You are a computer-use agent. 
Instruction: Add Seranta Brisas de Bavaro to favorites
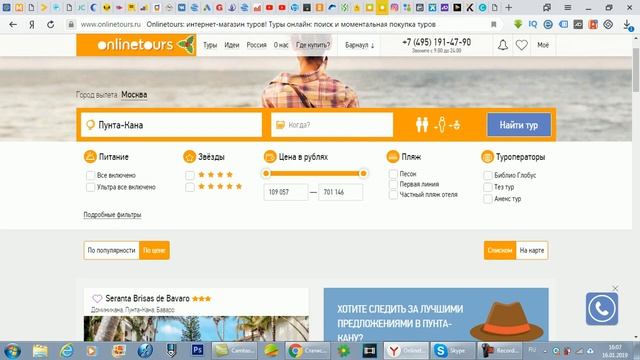pos(97,299)
